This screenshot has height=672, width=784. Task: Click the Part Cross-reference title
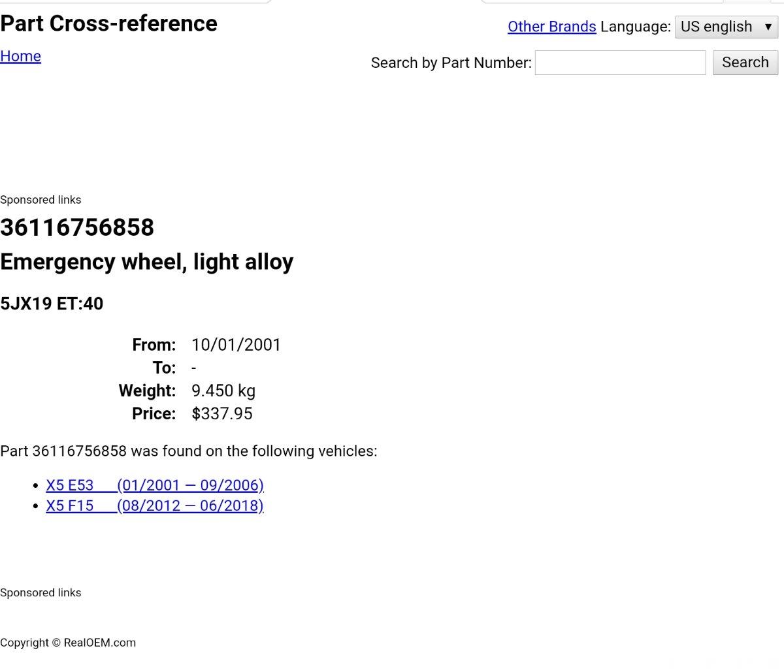[x=108, y=24]
